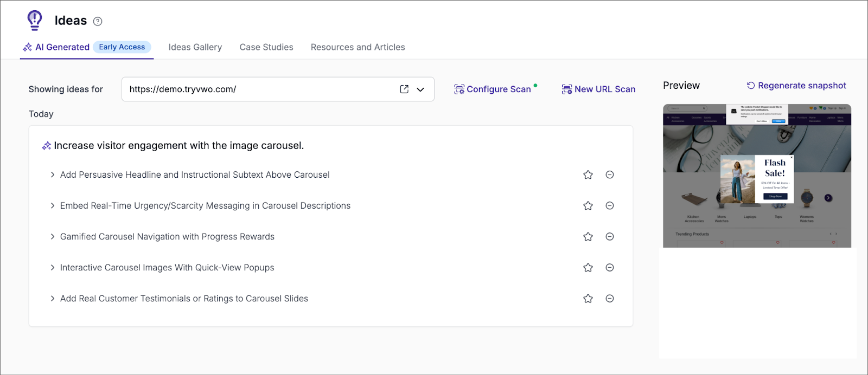Click Regenerate snapshot link

[x=796, y=86]
